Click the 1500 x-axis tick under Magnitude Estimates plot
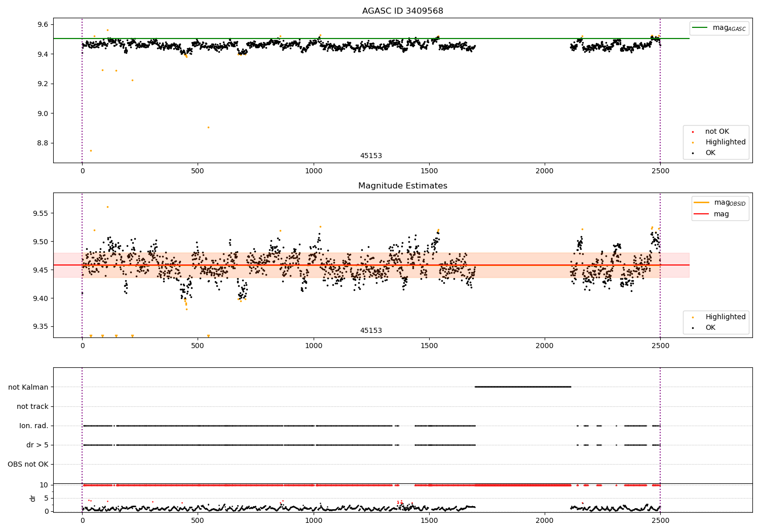Screen dimensions: 760x532 pos(429,346)
